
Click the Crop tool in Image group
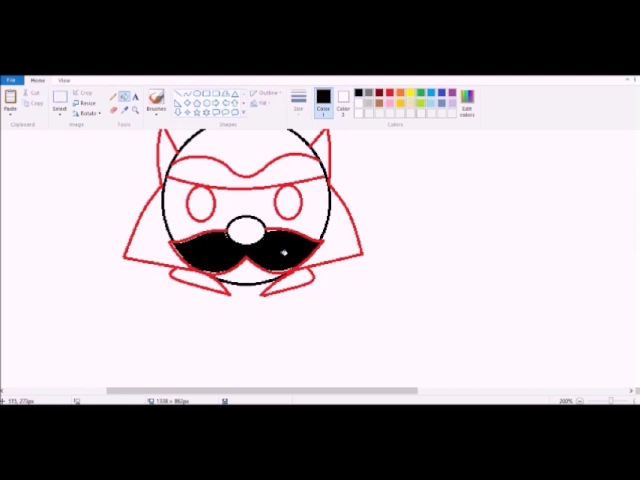coord(85,93)
